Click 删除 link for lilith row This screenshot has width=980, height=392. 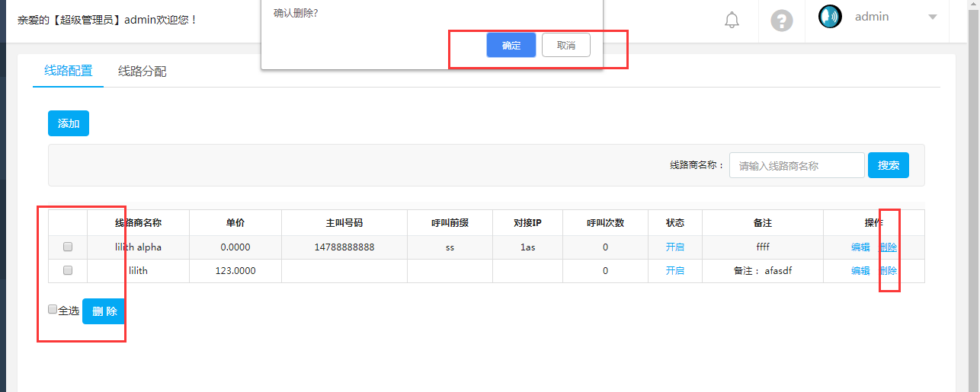pyautogui.click(x=888, y=271)
